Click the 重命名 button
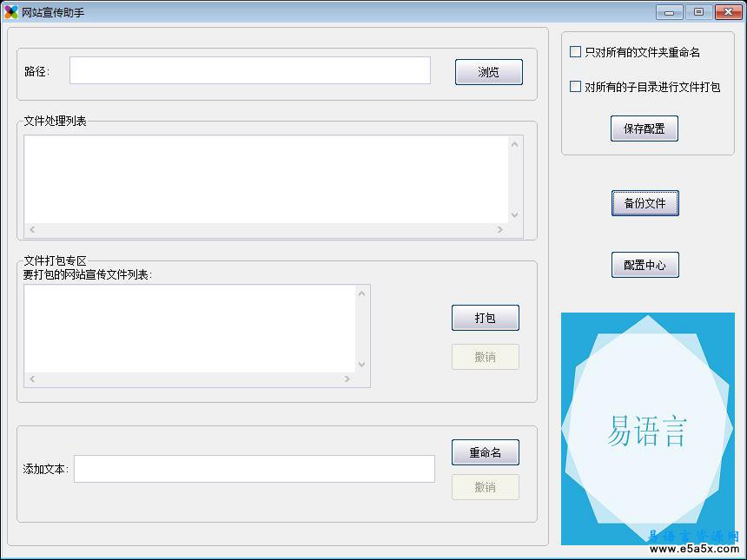The width and height of the screenshot is (747, 560). pos(486,452)
